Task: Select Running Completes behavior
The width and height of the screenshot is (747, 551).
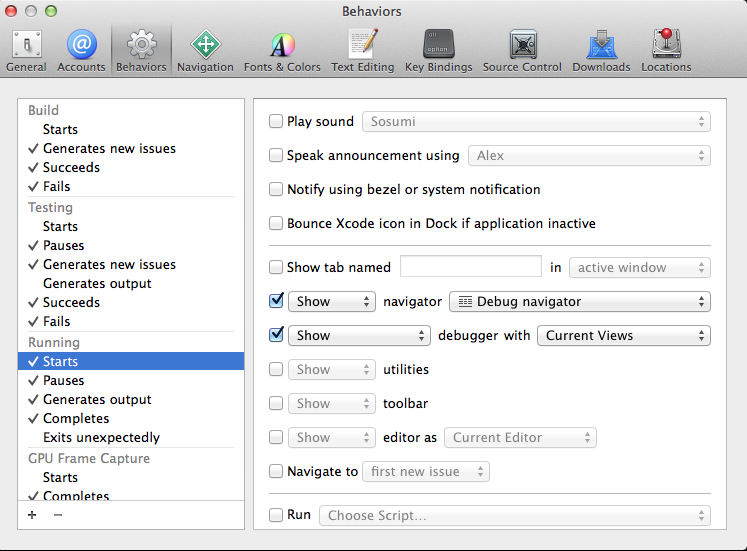Action: point(131,418)
